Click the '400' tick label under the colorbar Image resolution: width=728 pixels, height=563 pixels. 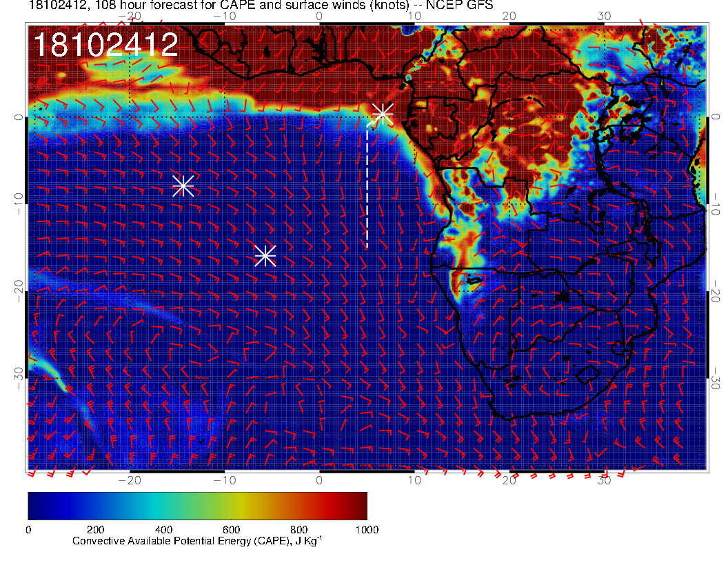point(163,530)
